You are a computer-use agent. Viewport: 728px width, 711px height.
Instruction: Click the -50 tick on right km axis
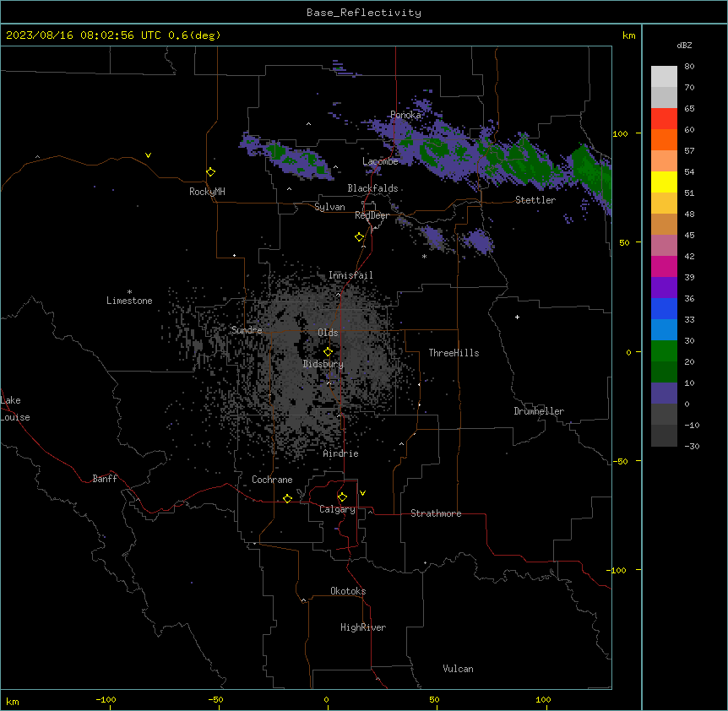pos(620,461)
